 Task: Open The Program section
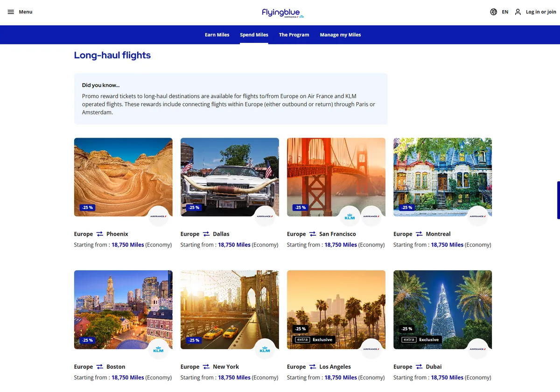pyautogui.click(x=294, y=35)
